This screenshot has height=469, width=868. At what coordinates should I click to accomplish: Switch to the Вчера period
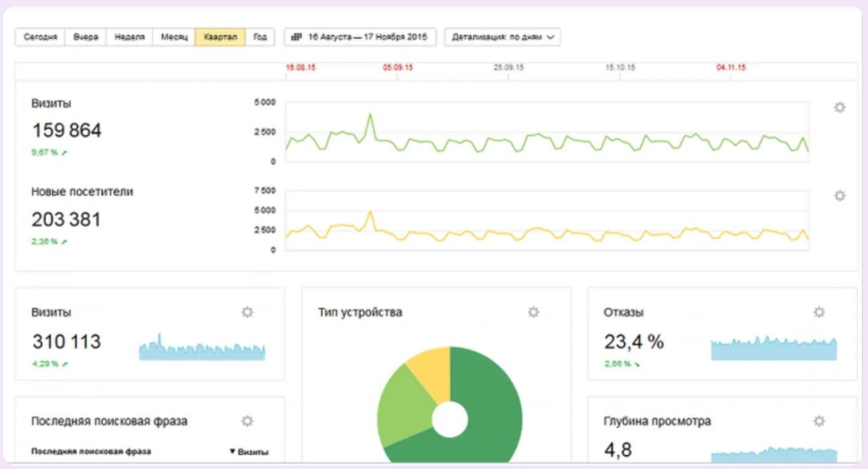coord(85,37)
